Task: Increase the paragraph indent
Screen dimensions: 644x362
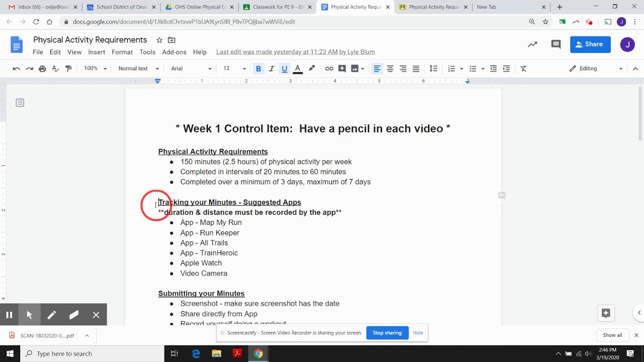Action: coord(506,68)
